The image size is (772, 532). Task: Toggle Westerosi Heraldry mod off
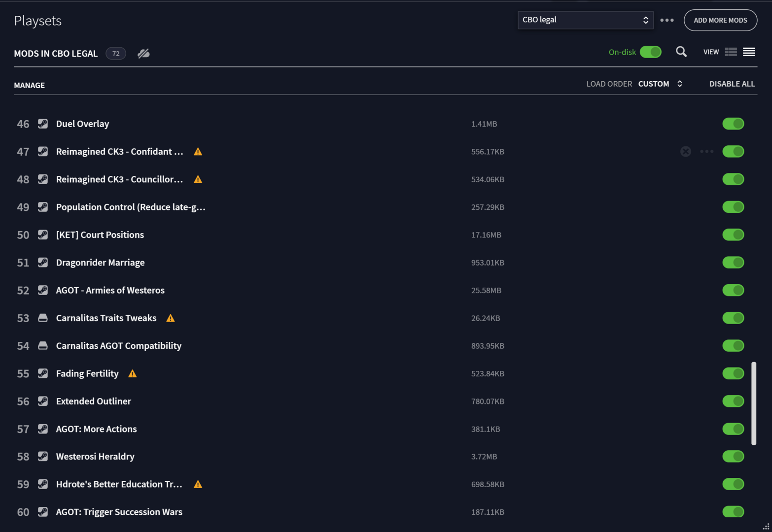733,456
